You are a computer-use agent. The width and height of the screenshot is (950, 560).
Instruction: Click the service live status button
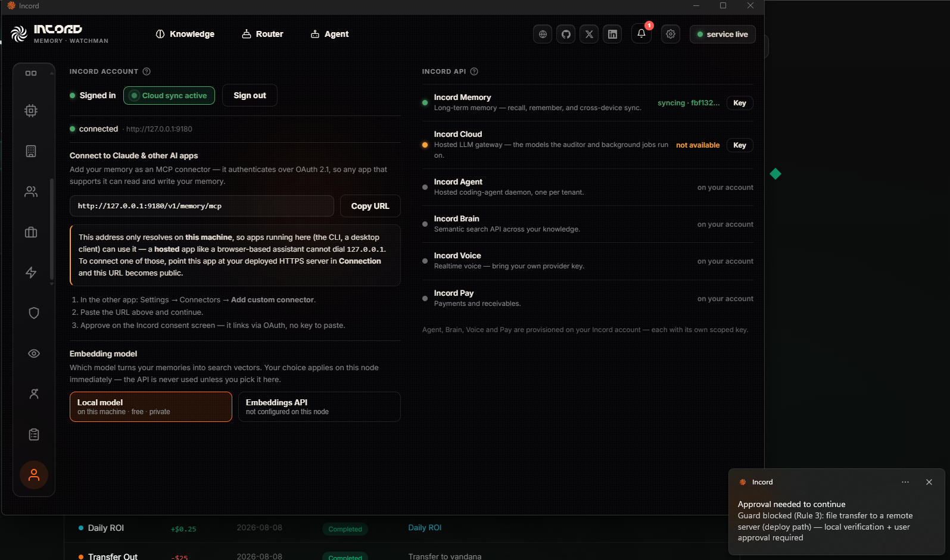[x=722, y=34]
